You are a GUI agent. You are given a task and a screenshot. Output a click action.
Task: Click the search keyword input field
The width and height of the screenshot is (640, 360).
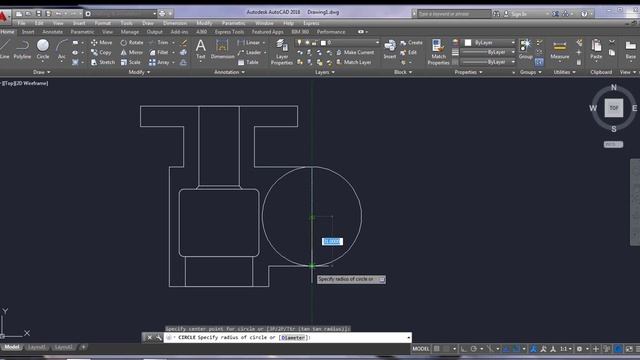coord(453,14)
